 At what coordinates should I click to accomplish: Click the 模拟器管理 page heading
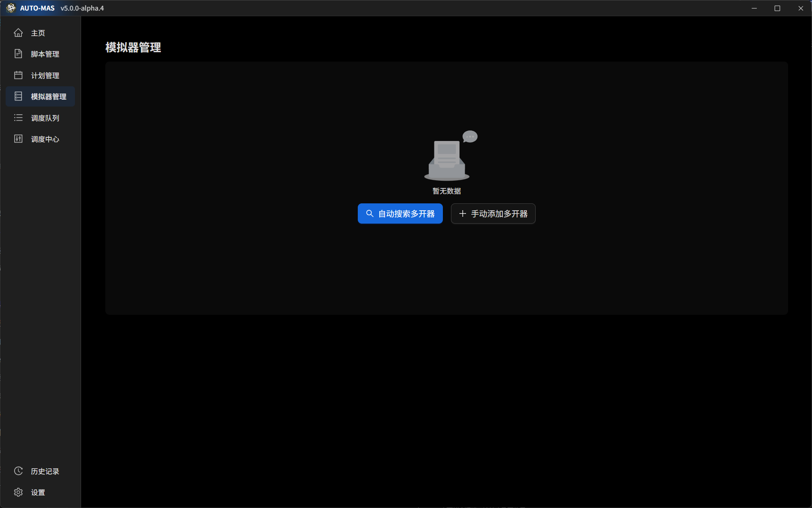pyautogui.click(x=132, y=47)
